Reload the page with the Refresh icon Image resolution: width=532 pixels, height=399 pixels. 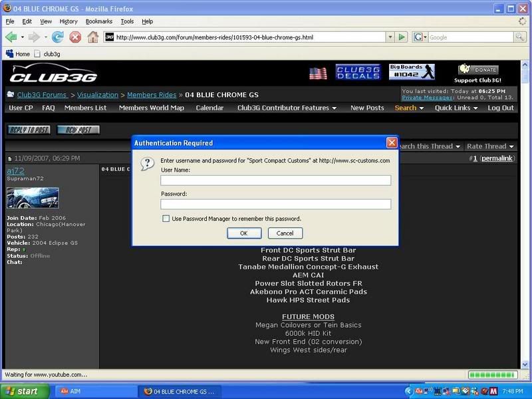(58, 37)
